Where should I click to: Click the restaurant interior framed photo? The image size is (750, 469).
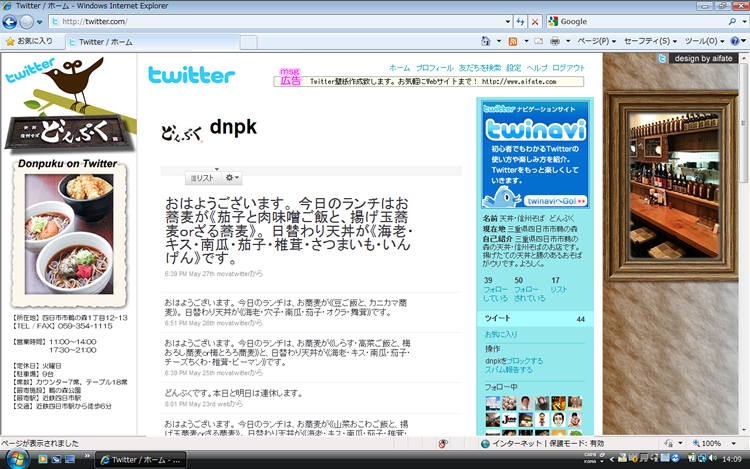673,185
